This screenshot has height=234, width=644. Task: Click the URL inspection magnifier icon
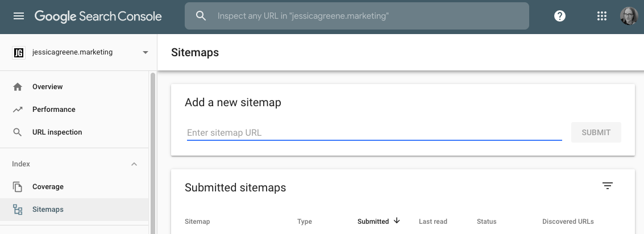(18, 132)
